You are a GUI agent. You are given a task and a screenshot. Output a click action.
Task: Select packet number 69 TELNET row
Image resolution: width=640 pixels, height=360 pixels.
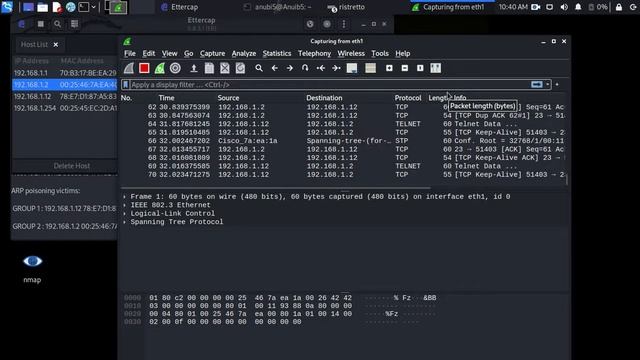[x=343, y=166]
